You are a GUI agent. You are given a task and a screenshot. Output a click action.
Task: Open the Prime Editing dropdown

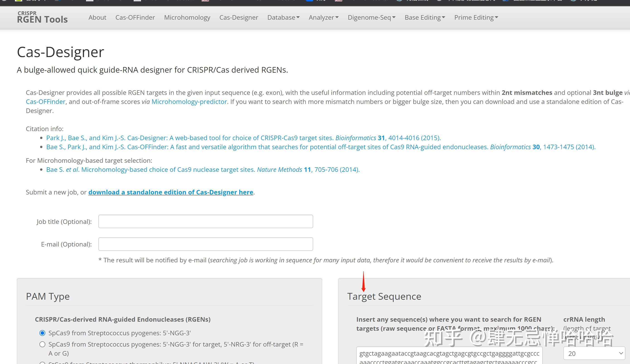point(475,17)
